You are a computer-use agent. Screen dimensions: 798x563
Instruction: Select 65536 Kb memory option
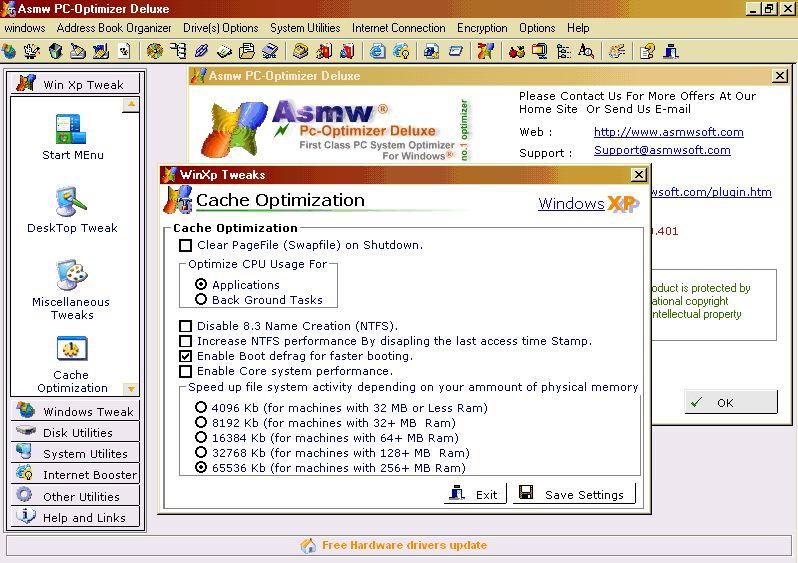click(201, 467)
